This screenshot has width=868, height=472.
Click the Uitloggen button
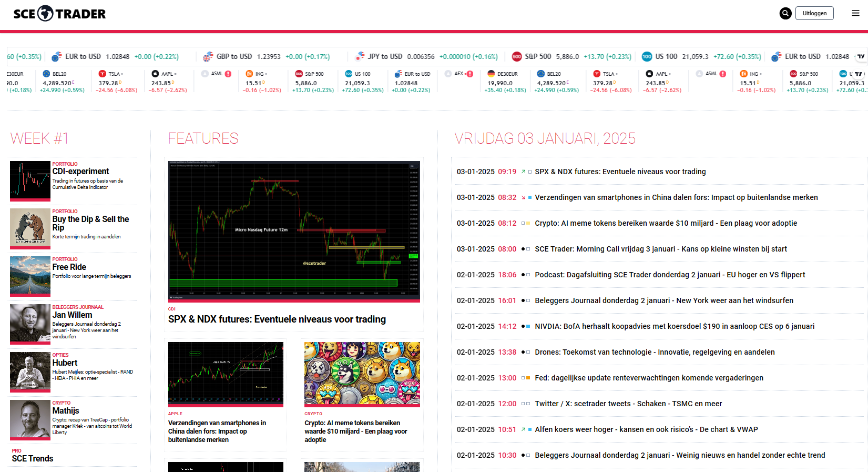pos(814,13)
